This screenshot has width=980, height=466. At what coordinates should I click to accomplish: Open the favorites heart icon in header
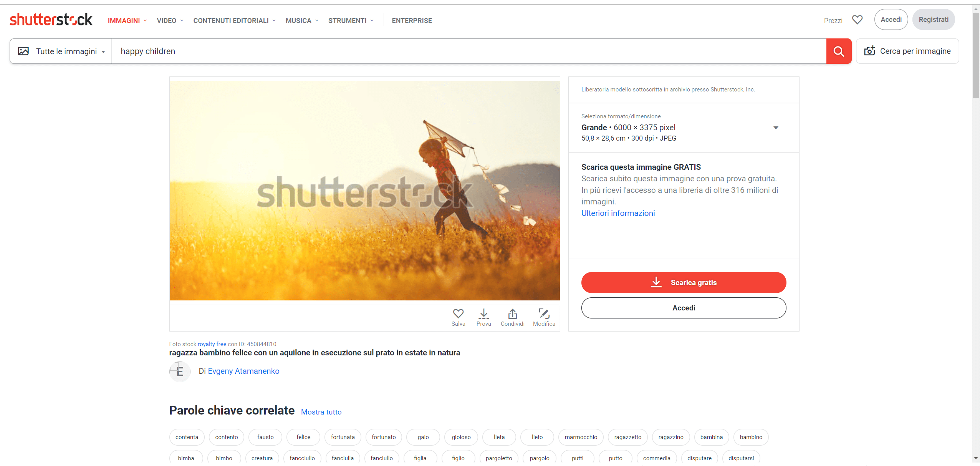[x=857, y=20]
